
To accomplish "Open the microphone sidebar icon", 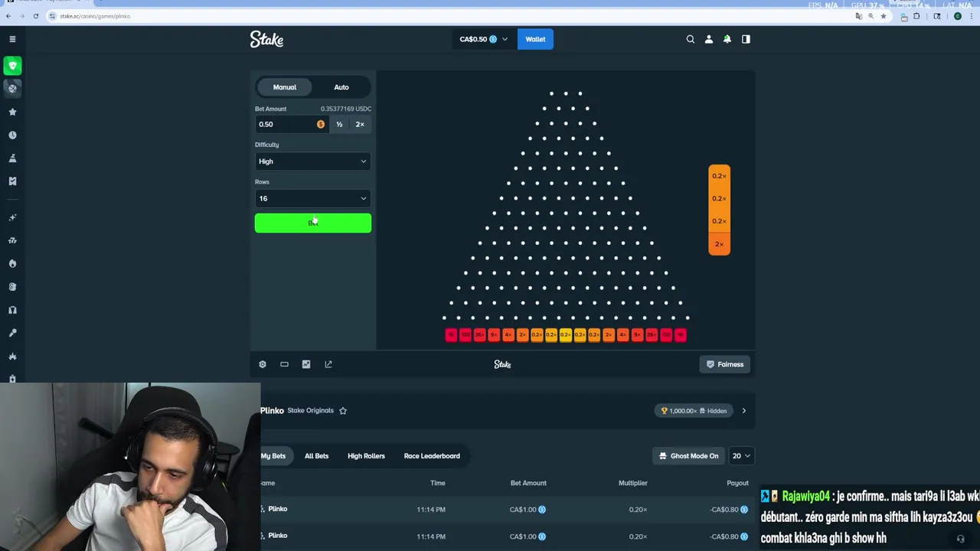I will [x=12, y=333].
